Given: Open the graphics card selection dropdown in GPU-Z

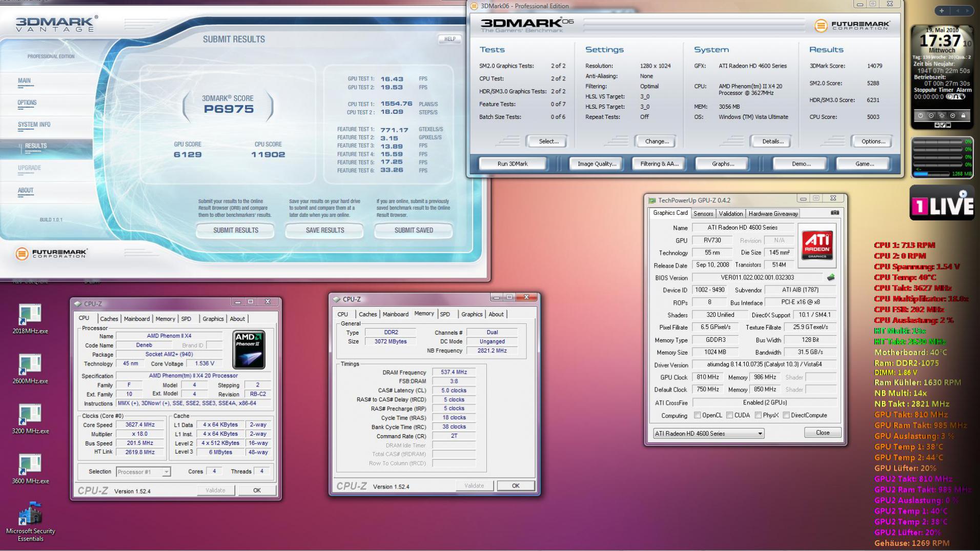Looking at the screenshot, I should [x=708, y=434].
